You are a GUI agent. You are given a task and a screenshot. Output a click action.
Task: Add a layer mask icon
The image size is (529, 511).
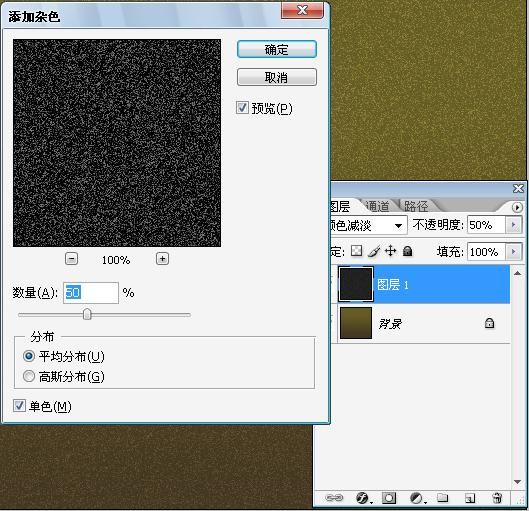click(x=389, y=498)
